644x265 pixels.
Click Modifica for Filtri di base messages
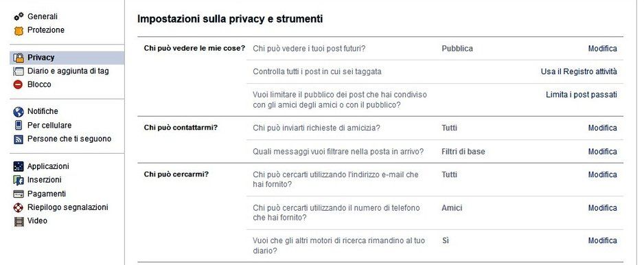coord(602,152)
